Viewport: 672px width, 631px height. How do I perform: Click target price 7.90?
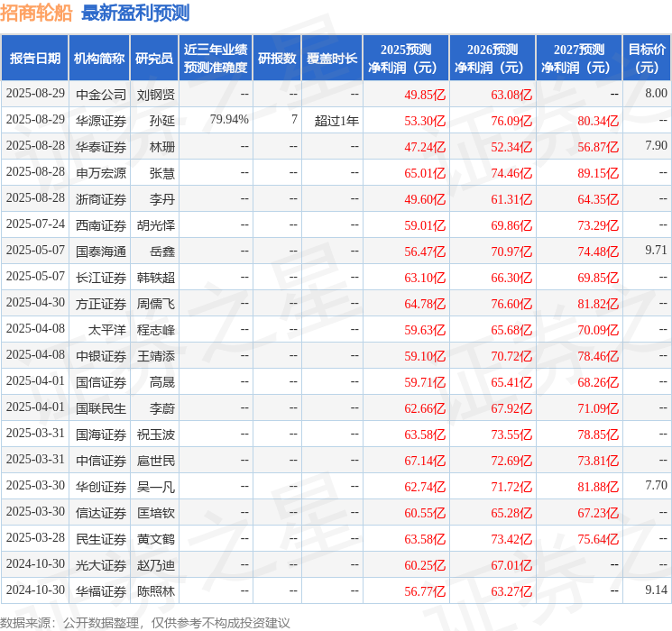click(x=656, y=145)
